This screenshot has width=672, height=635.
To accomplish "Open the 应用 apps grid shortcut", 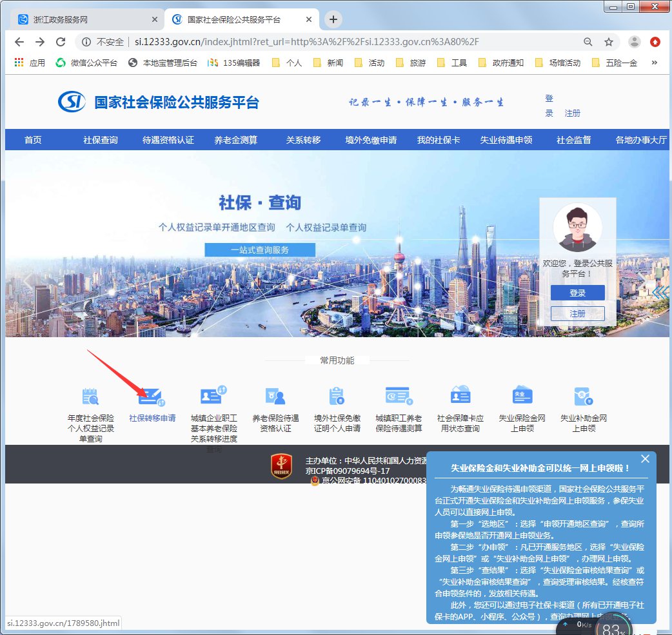I will pos(30,63).
